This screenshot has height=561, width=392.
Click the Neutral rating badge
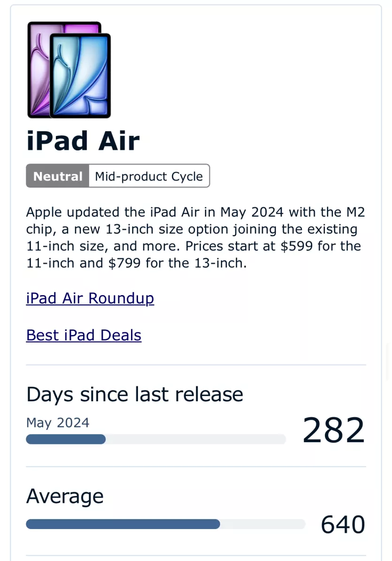click(x=58, y=176)
